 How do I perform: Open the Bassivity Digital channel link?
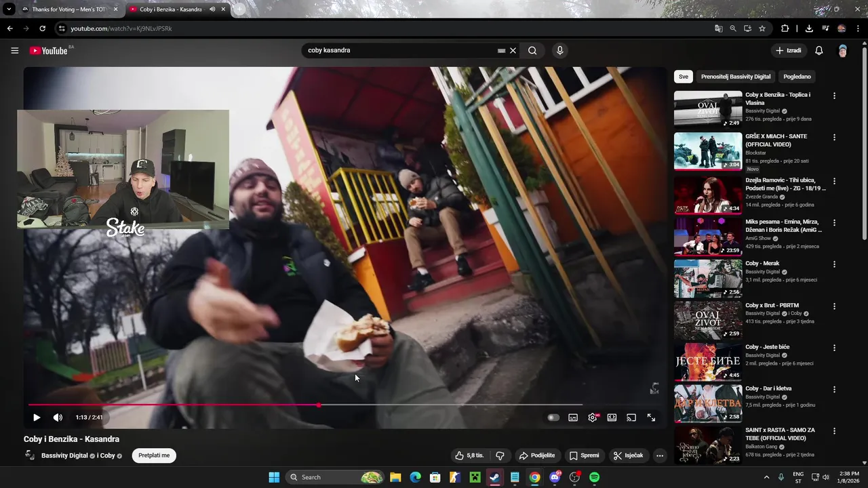(x=64, y=455)
